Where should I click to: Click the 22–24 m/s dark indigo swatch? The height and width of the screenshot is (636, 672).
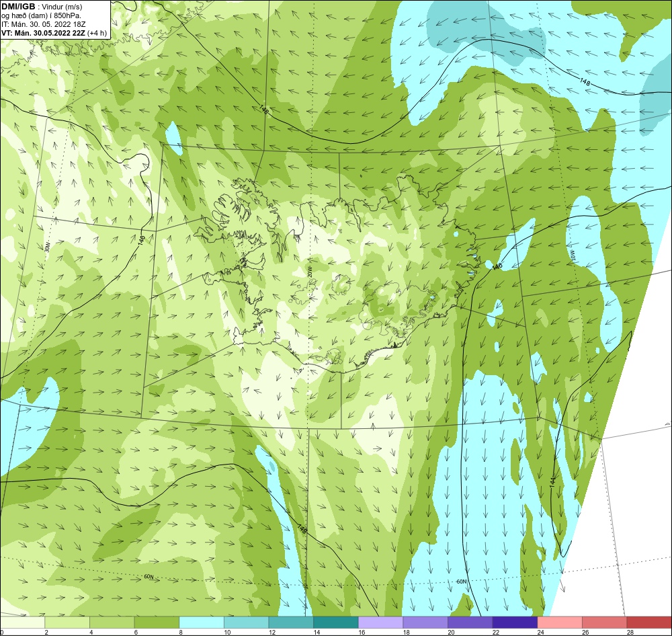[515, 623]
